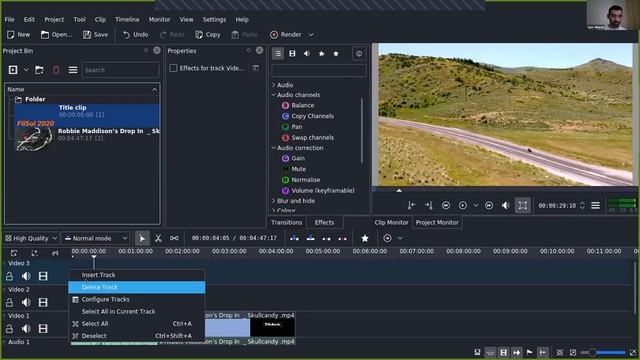
Task: Click the Insert Clip Zone icon in timeline toolbar
Action: click(294, 238)
